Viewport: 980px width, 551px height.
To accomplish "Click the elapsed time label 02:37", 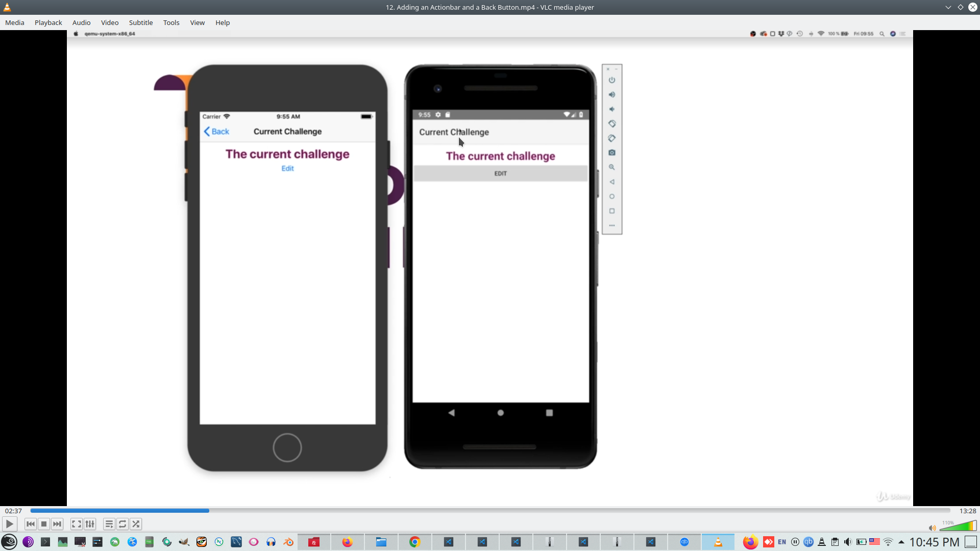I will (x=13, y=511).
